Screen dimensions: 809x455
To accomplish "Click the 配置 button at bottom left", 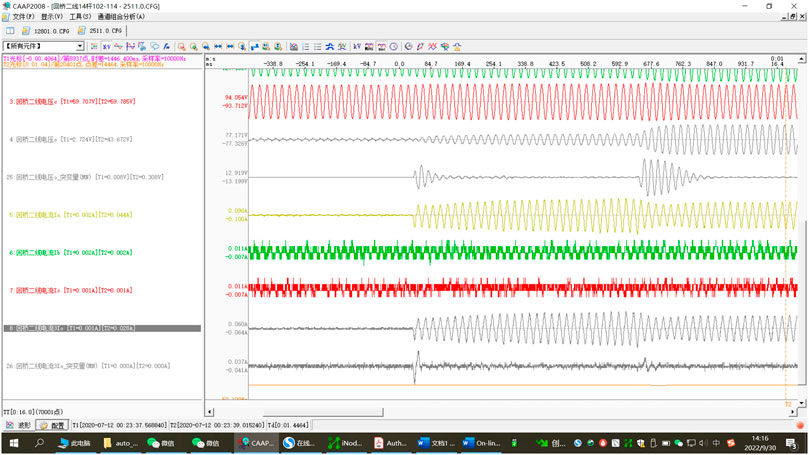I will tap(52, 425).
